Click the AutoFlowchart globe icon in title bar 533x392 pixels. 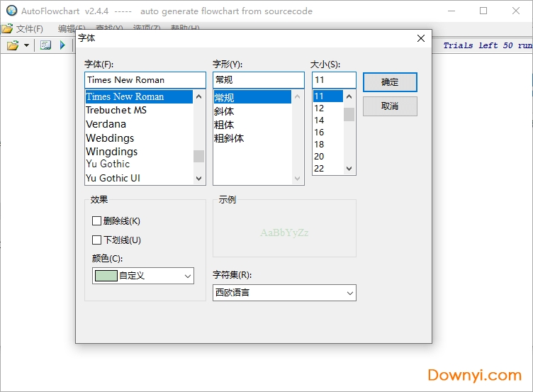(11, 11)
